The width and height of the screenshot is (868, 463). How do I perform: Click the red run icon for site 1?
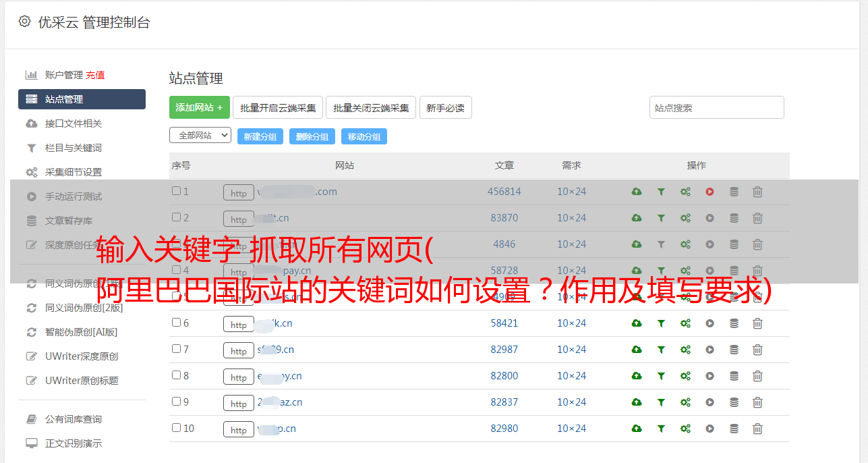tap(710, 192)
